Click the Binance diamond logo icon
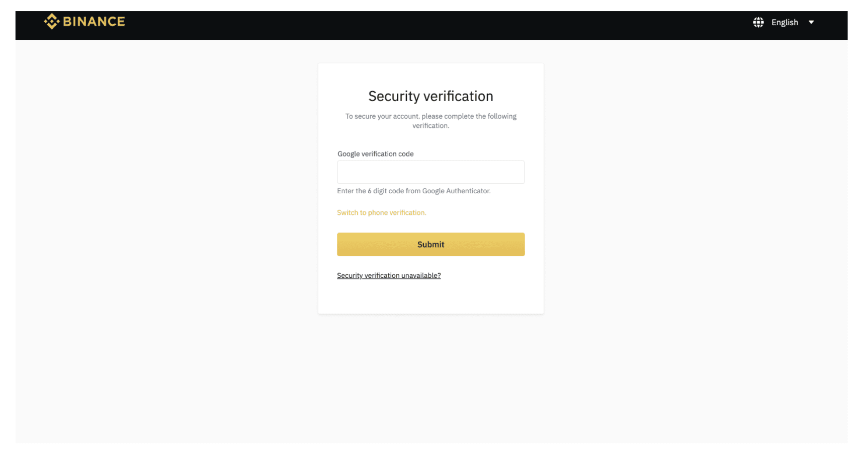The image size is (868, 458). click(52, 22)
